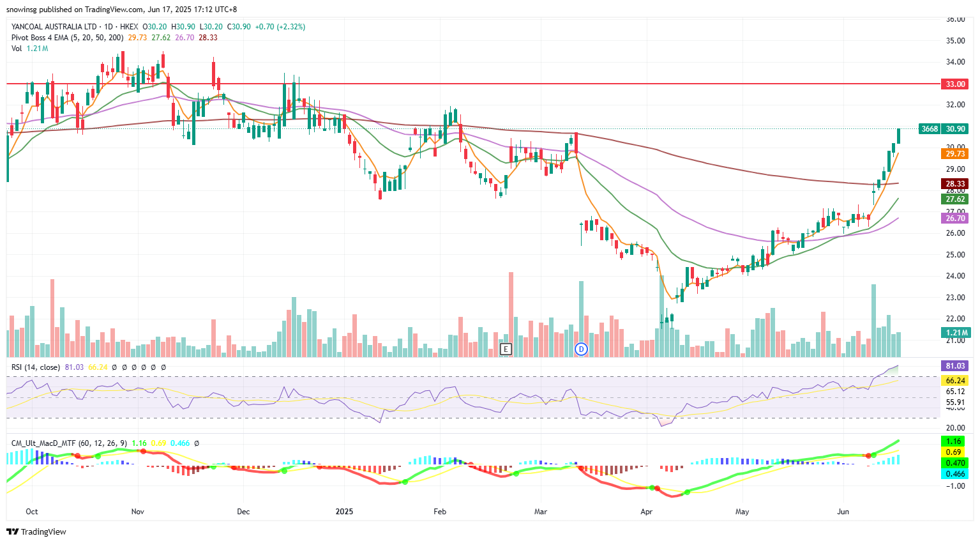The height and width of the screenshot is (543, 980).
Task: Click the green 27.62 label on price axis
Action: tap(955, 199)
